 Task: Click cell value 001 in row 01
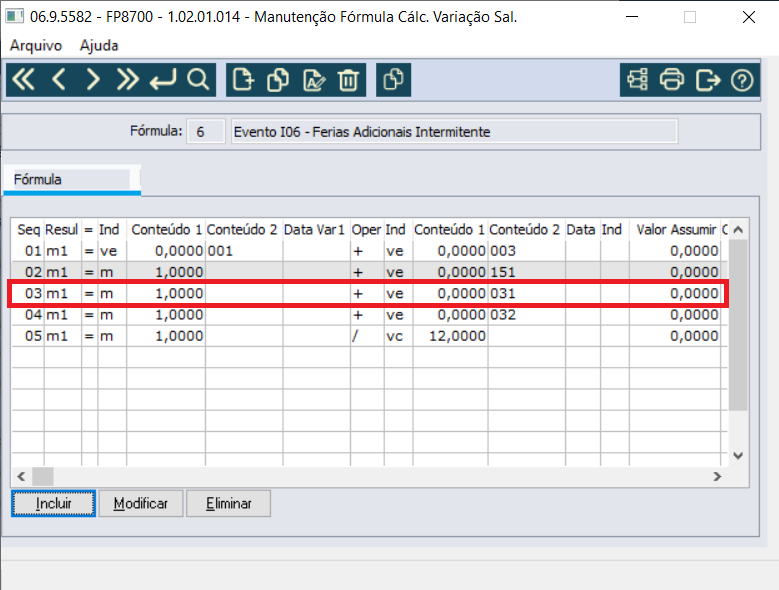coord(220,251)
